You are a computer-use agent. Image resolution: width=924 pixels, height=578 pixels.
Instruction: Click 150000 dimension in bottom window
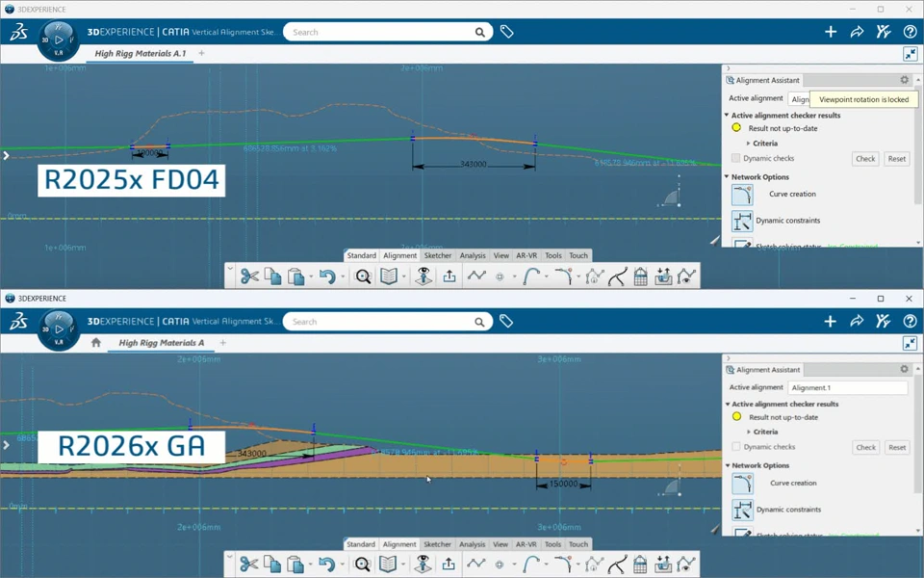pos(563,484)
